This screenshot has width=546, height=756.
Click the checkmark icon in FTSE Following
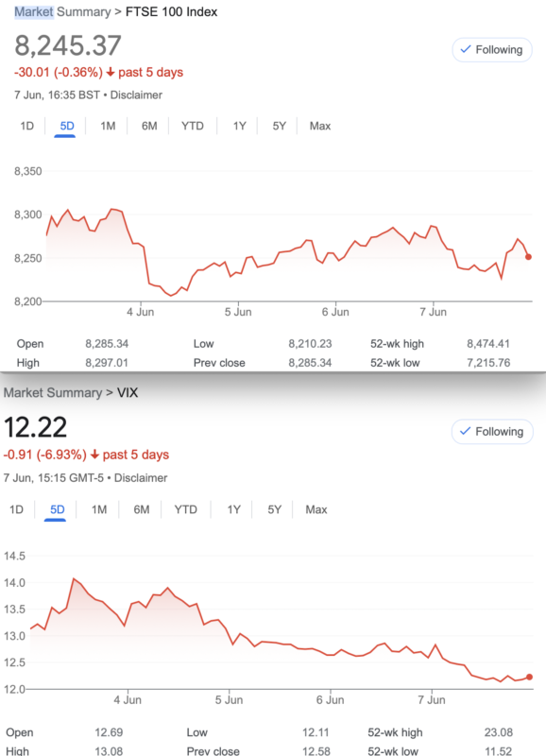[466, 49]
